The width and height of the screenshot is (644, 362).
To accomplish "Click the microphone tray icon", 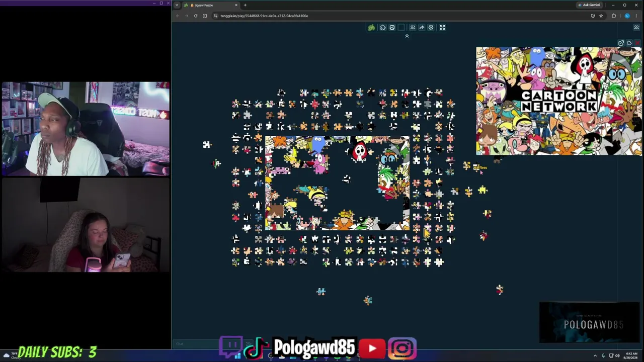I will (x=603, y=356).
